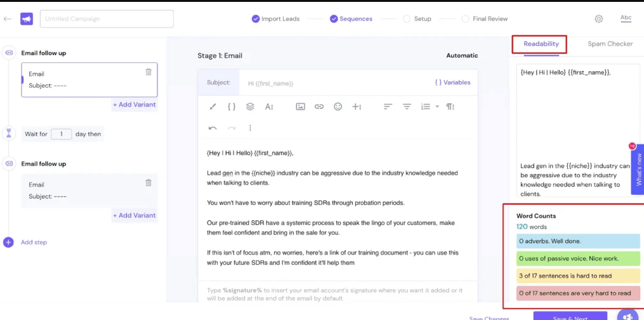Click '3 of 17 sentences is hard to read'
The height and width of the screenshot is (320, 644).
[x=578, y=276]
